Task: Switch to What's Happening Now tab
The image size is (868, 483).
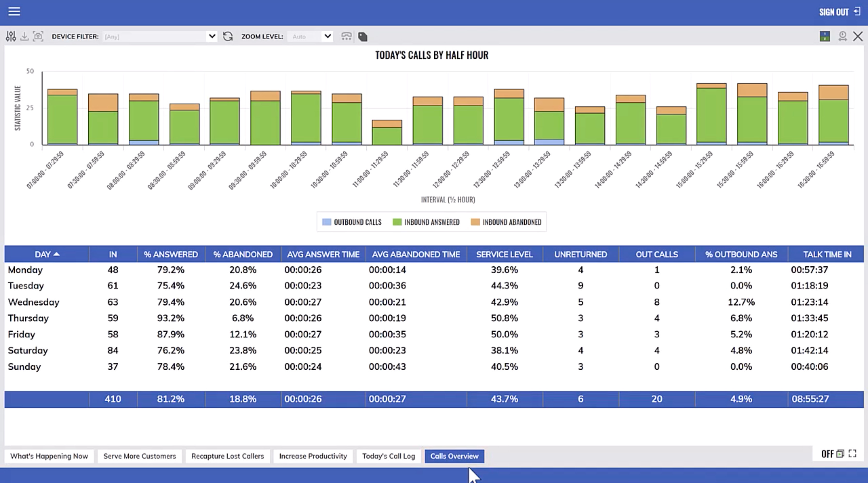Action: coord(49,456)
